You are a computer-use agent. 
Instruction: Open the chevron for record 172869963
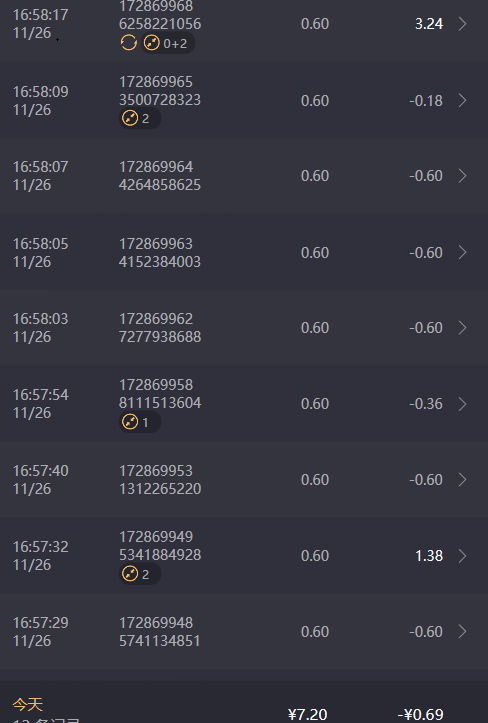pos(463,252)
